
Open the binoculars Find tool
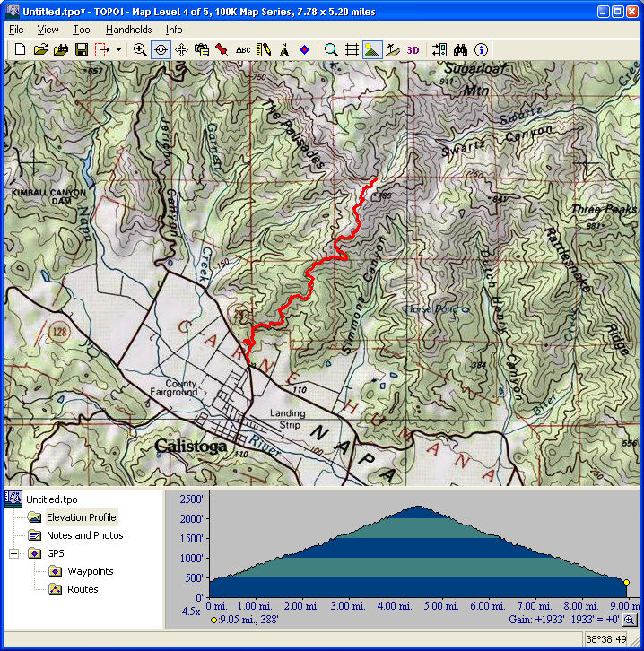click(461, 50)
